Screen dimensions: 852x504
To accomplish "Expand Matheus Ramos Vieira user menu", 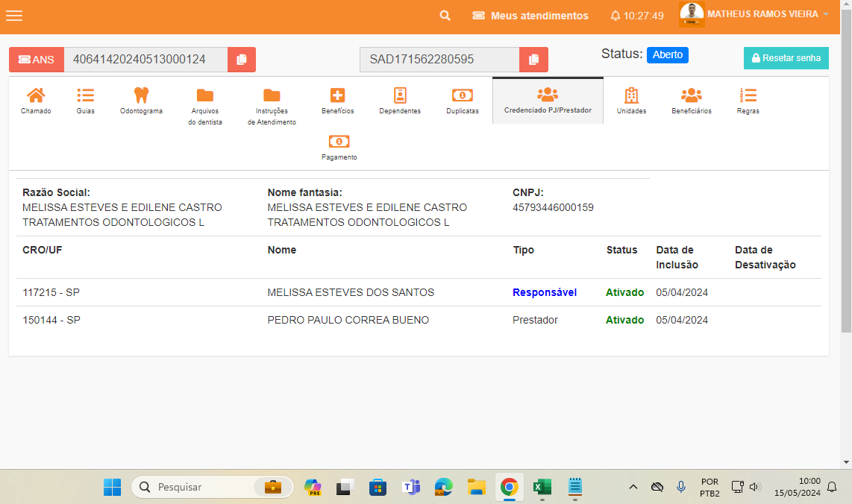I will click(826, 15).
